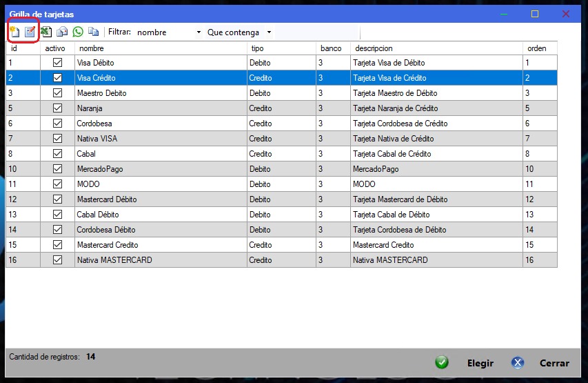Click description Tarjeta Cabal de Crédito
Screen dimensions: 588x383
pos(436,154)
